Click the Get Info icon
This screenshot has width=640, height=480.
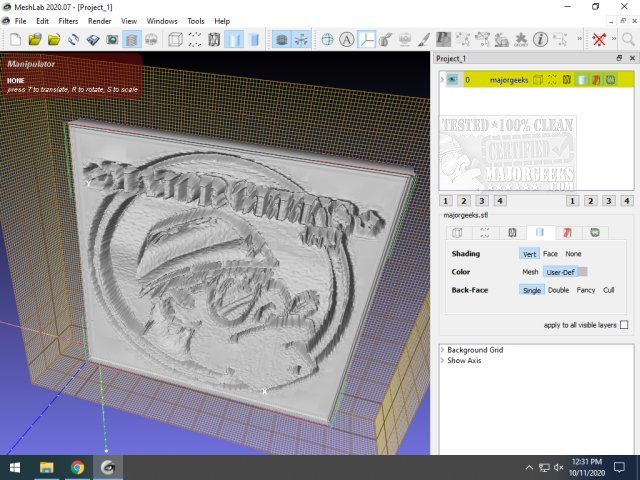click(x=539, y=40)
